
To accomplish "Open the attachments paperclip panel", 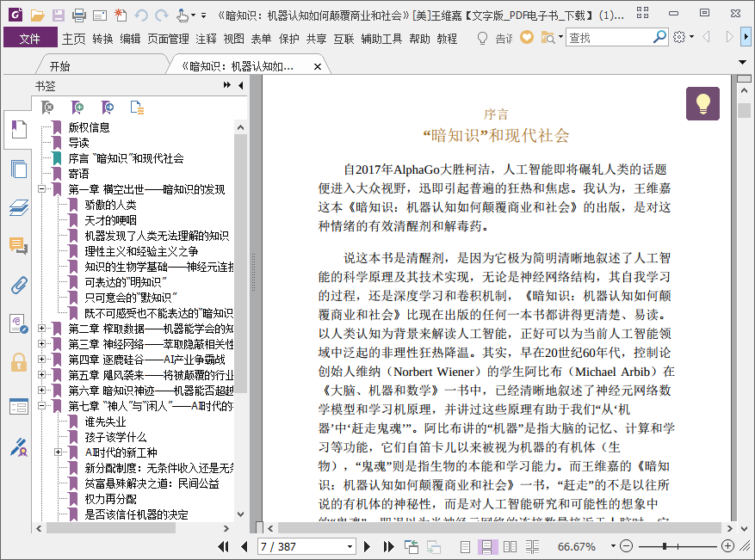I will 19,286.
